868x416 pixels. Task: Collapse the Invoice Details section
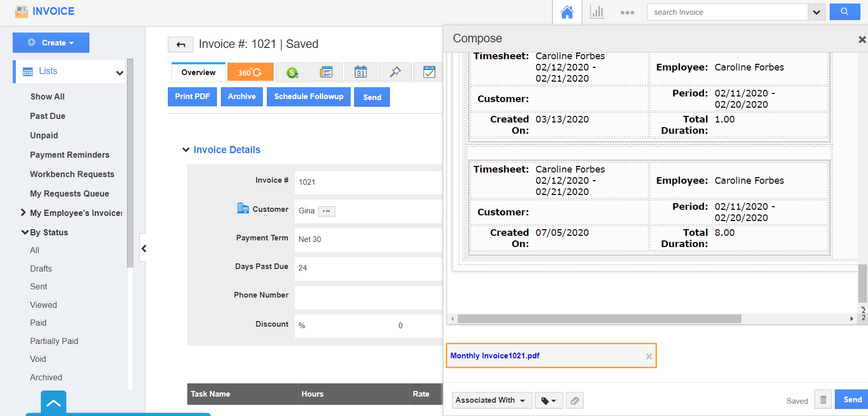tap(186, 150)
